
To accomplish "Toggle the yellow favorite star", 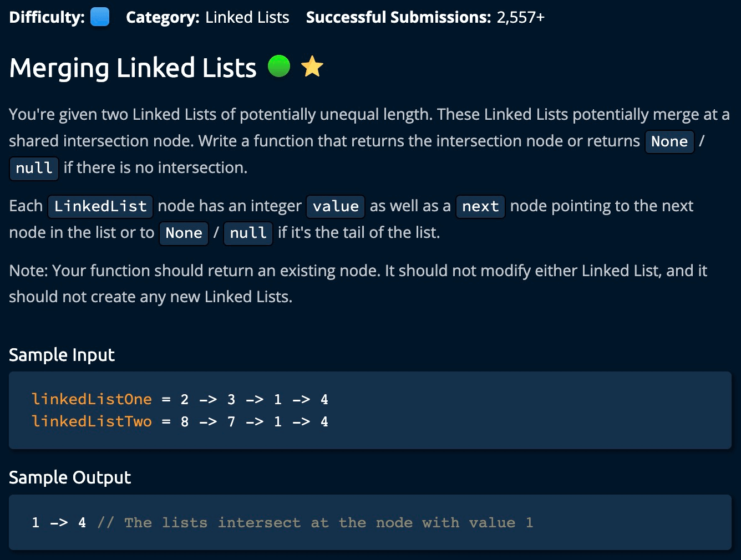I will click(x=312, y=67).
